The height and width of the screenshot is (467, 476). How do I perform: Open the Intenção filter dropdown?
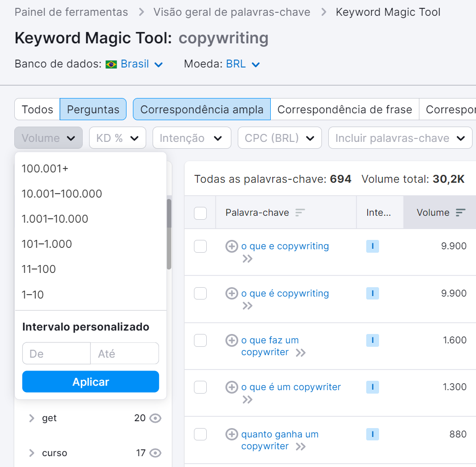(191, 137)
